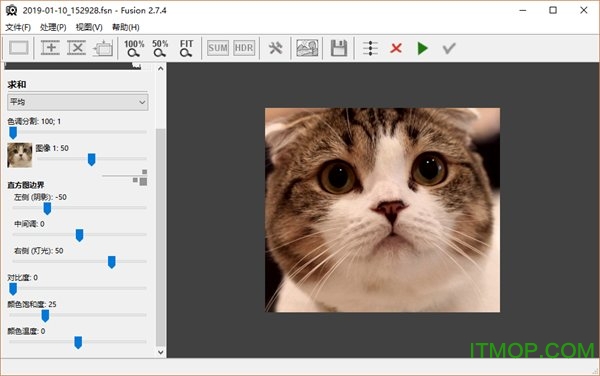
Task: Click the panel scrollbar down arrow
Action: pos(161,352)
